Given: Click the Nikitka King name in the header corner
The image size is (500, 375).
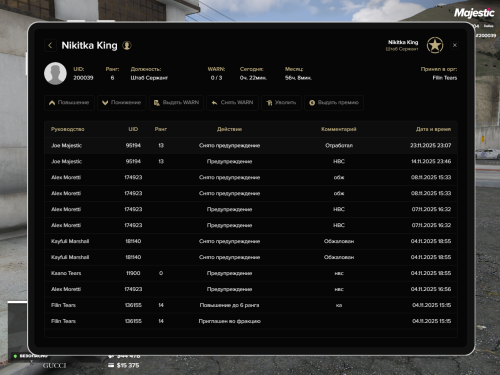Looking at the screenshot, I should (x=403, y=42).
